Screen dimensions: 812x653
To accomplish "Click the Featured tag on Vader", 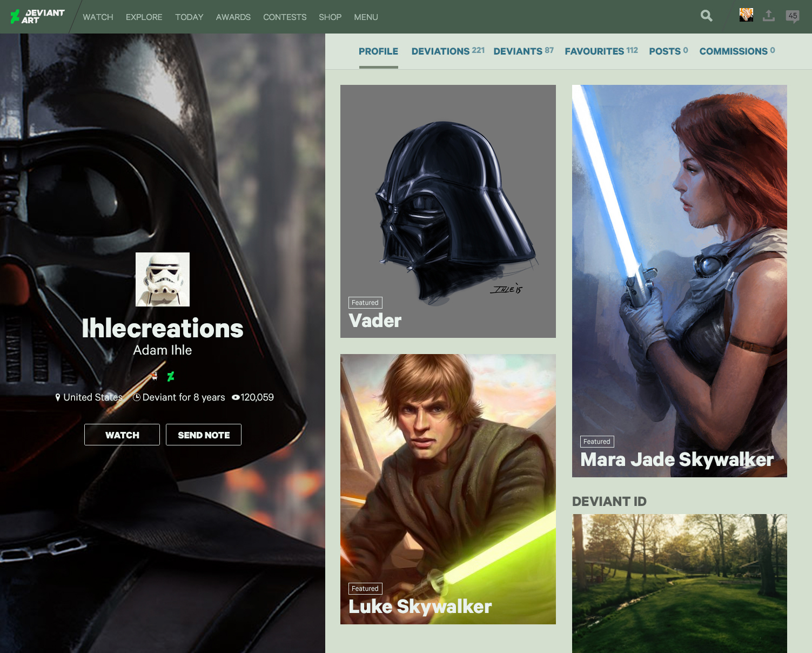I will [x=365, y=303].
